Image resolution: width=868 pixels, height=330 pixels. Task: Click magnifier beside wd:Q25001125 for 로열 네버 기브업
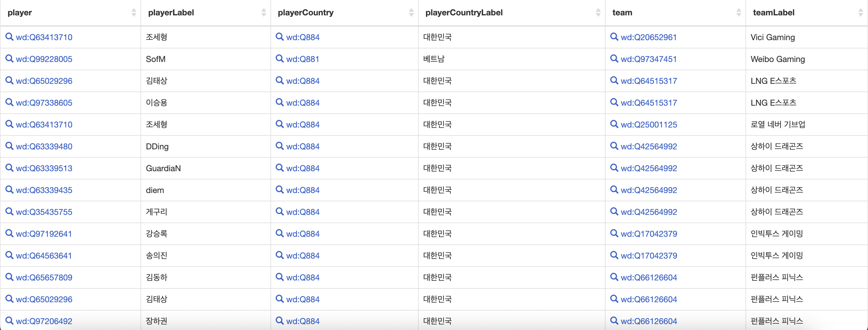pos(614,124)
